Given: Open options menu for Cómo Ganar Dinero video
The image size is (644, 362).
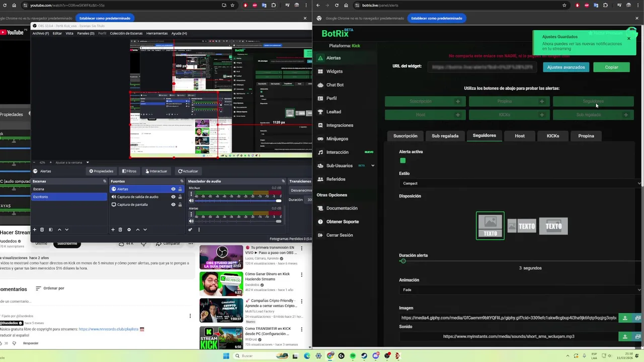Looking at the screenshot, I should [301, 275].
